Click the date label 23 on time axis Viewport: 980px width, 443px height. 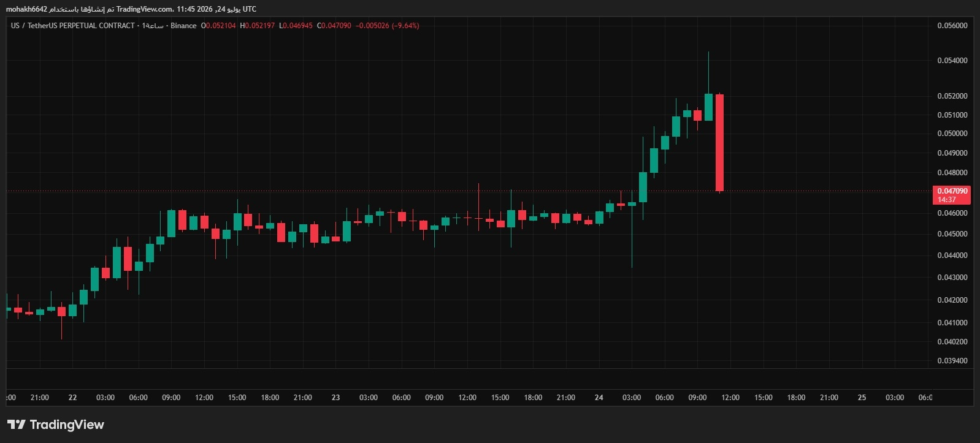[x=335, y=398]
